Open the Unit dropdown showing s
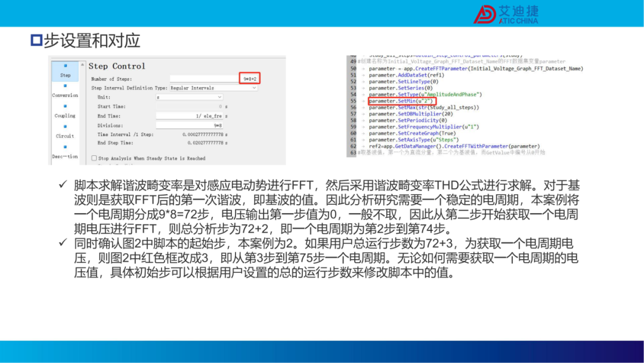This screenshot has width=644, height=363. point(190,97)
